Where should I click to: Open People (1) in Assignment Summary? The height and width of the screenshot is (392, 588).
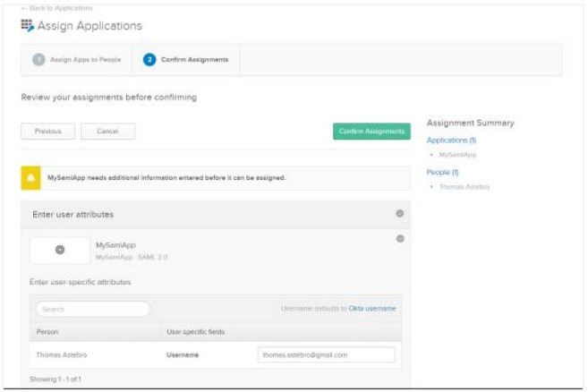442,172
